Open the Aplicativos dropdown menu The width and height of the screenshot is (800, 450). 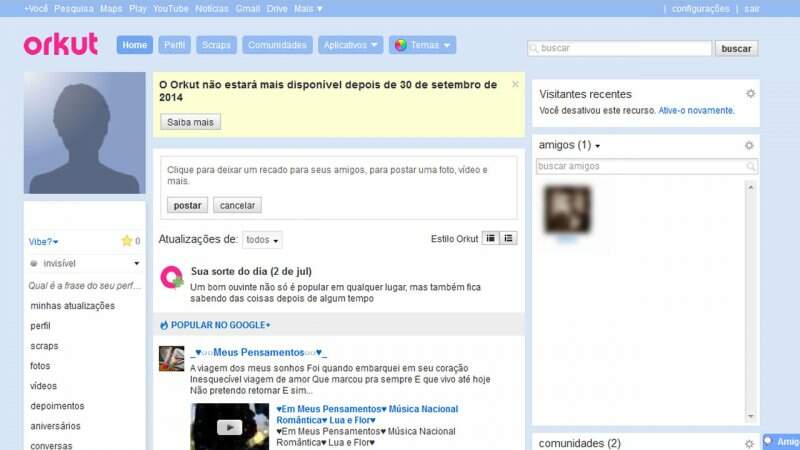350,45
